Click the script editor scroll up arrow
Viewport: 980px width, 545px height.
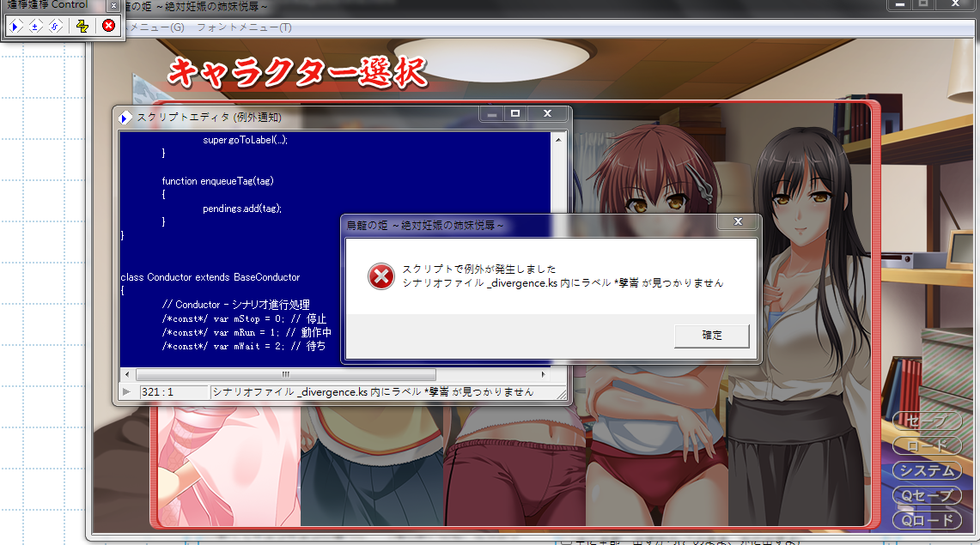pos(559,139)
